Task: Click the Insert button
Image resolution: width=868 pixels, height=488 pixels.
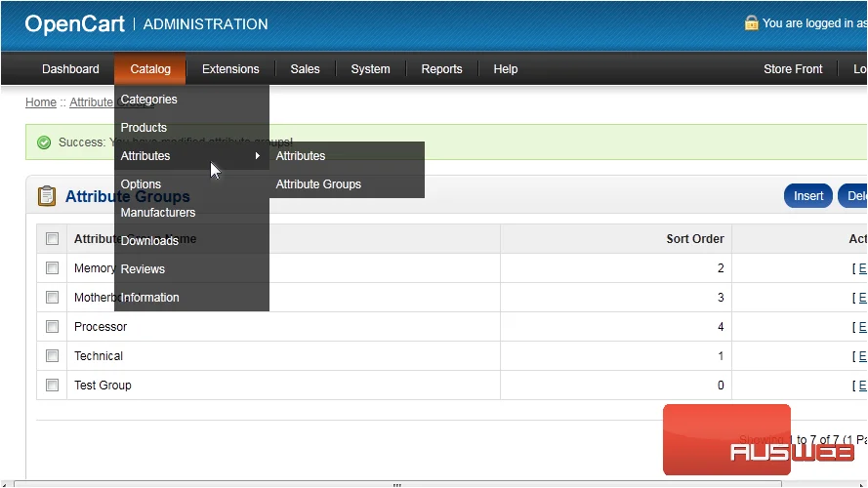Action: coord(808,196)
